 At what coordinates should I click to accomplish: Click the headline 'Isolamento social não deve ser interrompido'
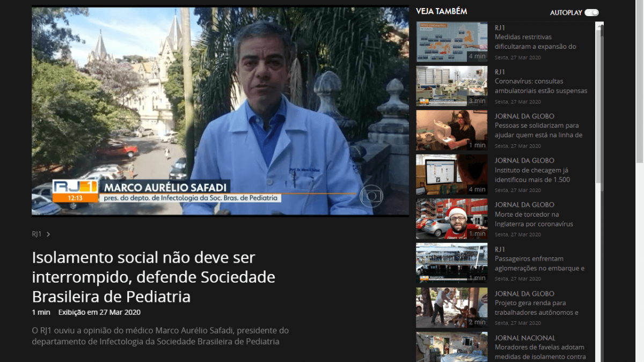point(153,277)
